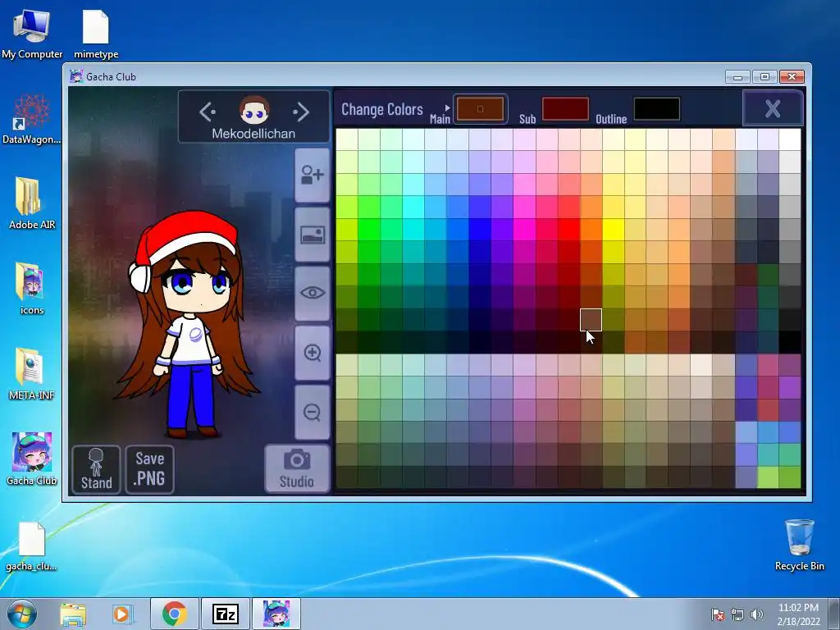The image size is (840, 630).
Task: Open Windows Media Player from taskbar
Action: coord(123,614)
